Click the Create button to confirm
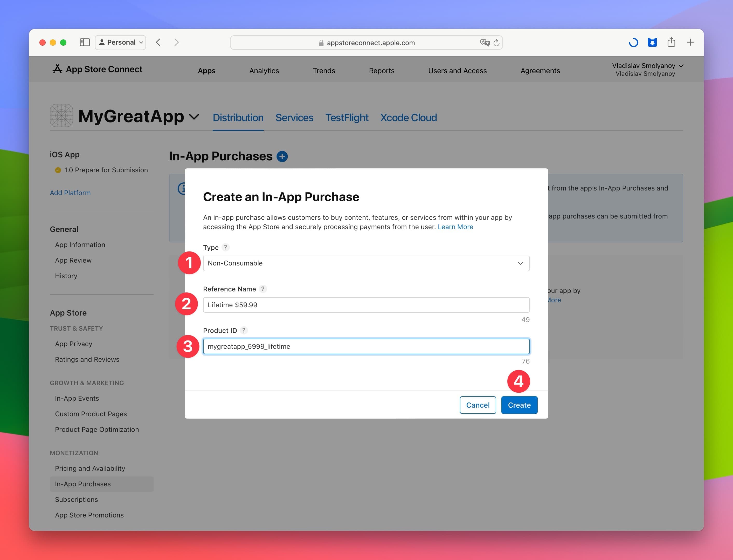 518,405
